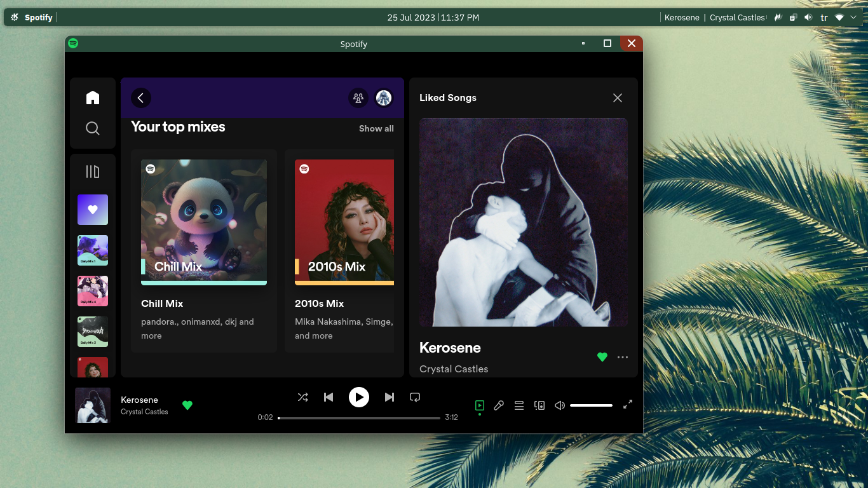Open the clipboard tray icon in the top bar
Screen dimensions: 868x488
(793, 18)
